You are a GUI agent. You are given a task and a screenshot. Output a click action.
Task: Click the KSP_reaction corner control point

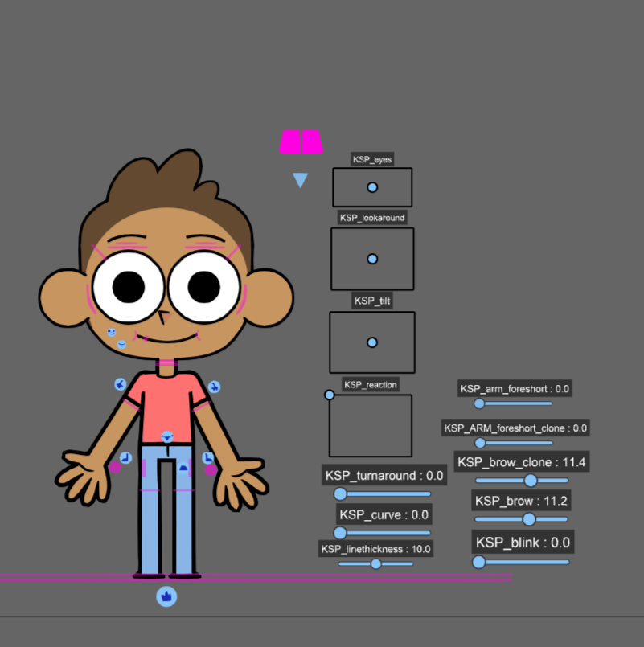(x=330, y=395)
